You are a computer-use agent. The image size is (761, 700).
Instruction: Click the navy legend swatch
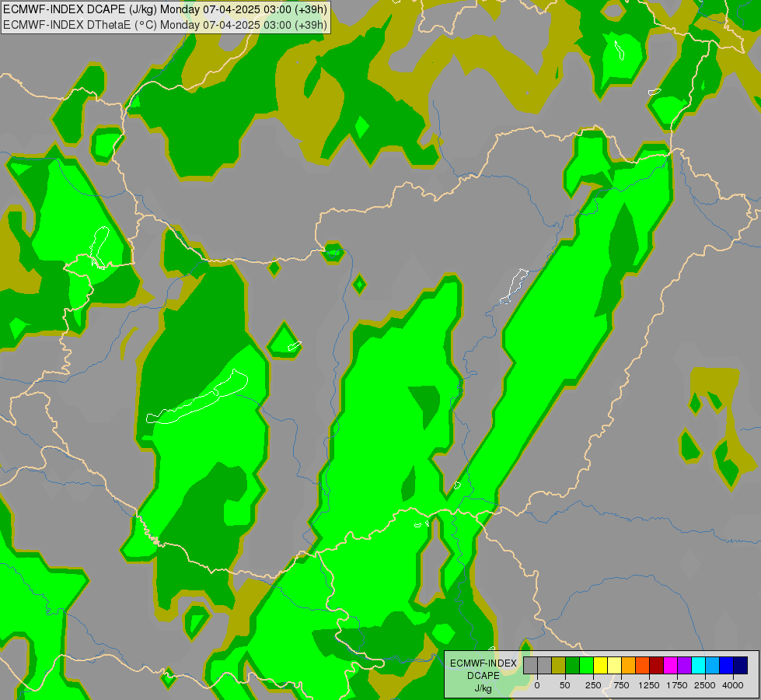[x=741, y=665]
